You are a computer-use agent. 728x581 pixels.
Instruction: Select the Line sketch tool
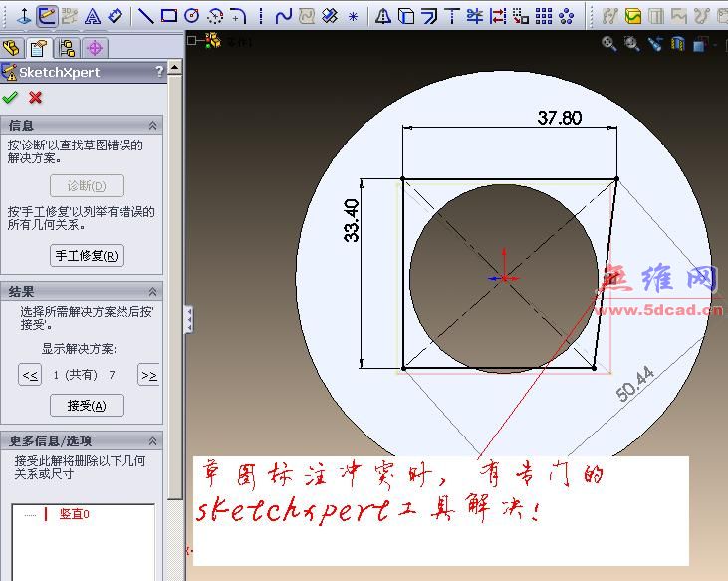[x=146, y=16]
